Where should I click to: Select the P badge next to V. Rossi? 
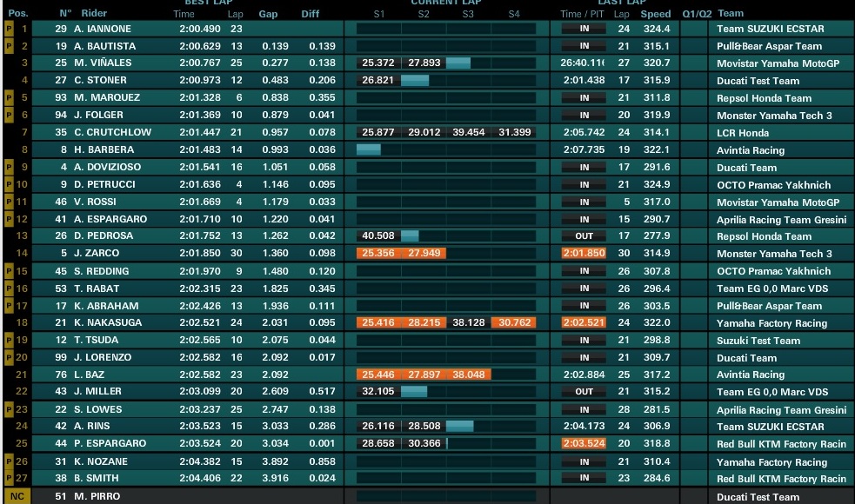point(9,202)
